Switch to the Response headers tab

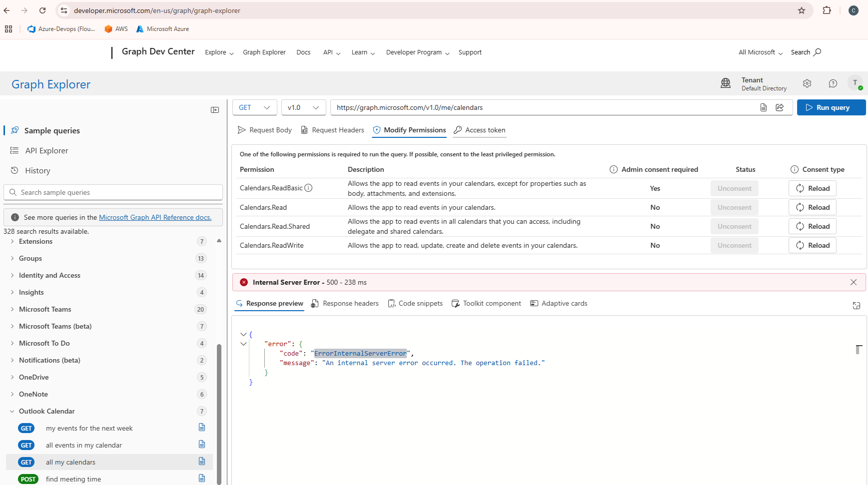345,303
